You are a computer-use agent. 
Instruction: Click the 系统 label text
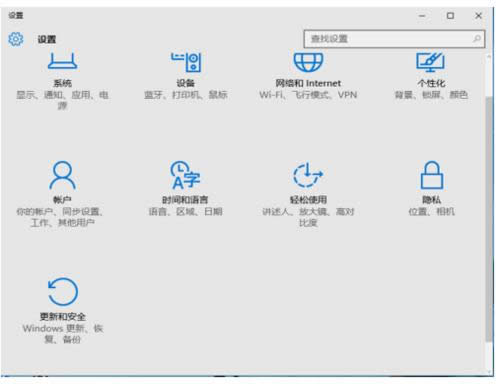62,83
